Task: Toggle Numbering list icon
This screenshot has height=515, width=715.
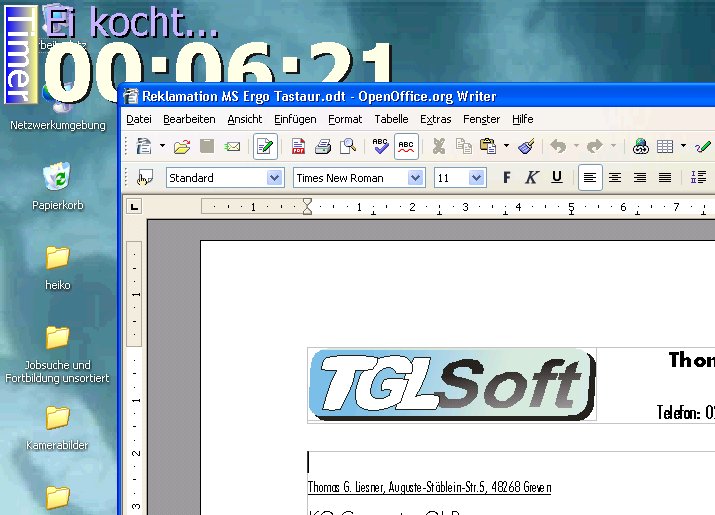Action: tap(698, 177)
